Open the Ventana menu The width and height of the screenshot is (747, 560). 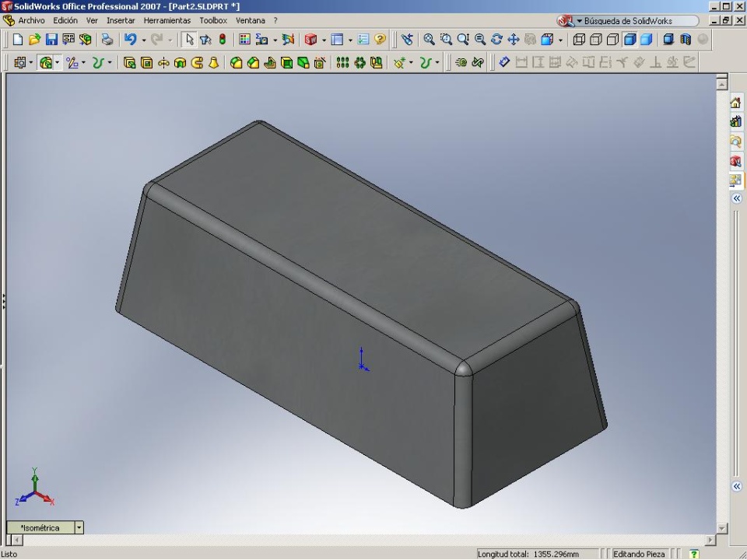pyautogui.click(x=250, y=20)
